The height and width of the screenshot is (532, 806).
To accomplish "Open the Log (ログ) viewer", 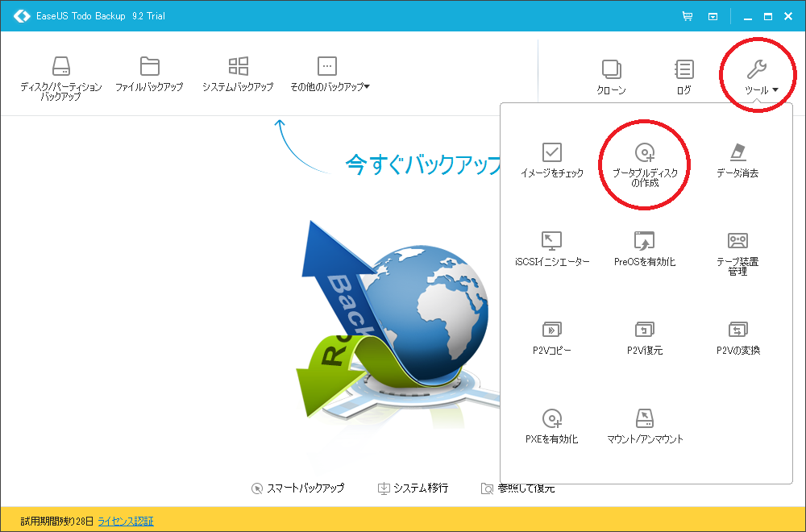I will 683,77.
